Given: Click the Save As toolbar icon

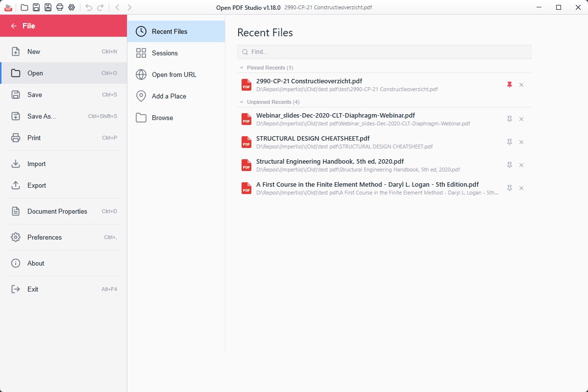Looking at the screenshot, I should pyautogui.click(x=48, y=7).
